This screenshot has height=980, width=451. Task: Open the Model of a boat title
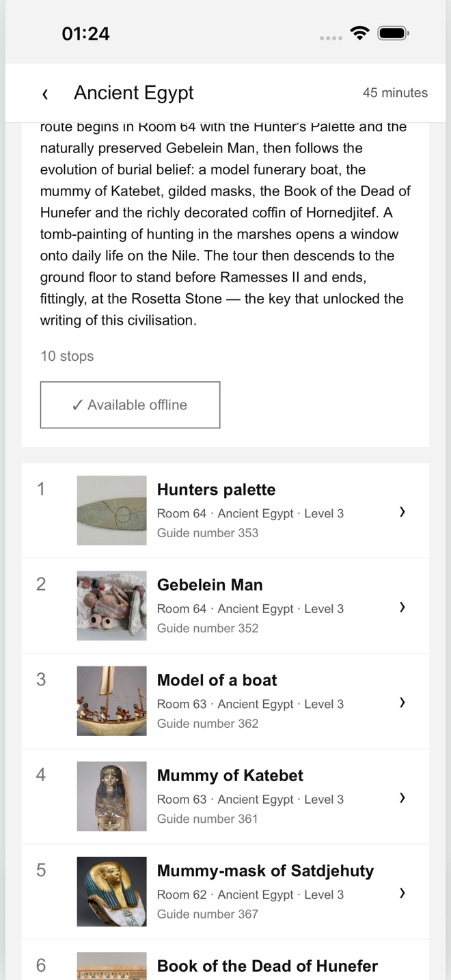[x=217, y=680]
